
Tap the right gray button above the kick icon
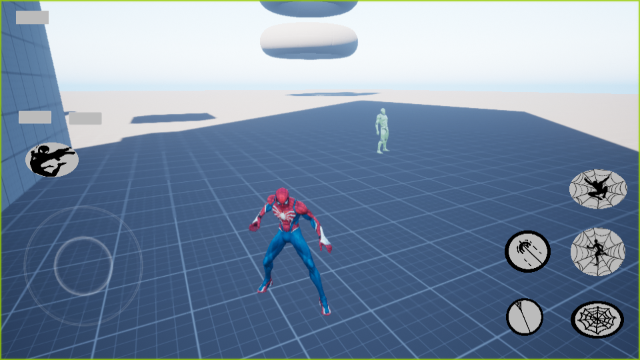[85, 118]
